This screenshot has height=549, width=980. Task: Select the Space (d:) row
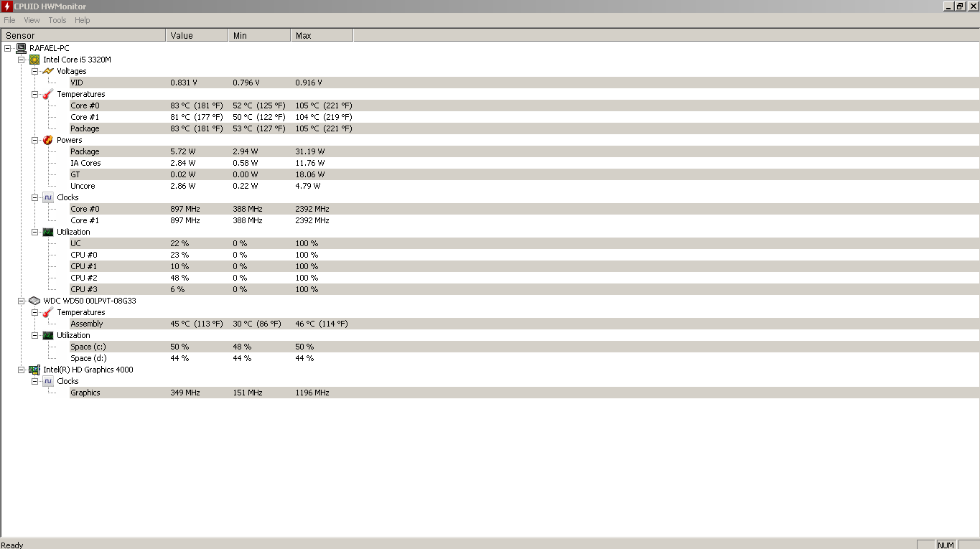[524, 358]
